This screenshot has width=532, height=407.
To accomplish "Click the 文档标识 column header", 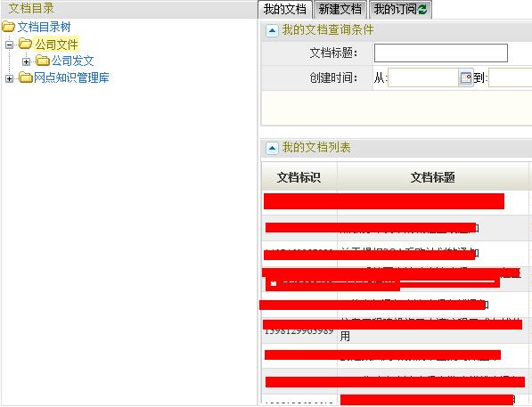I will tap(299, 177).
